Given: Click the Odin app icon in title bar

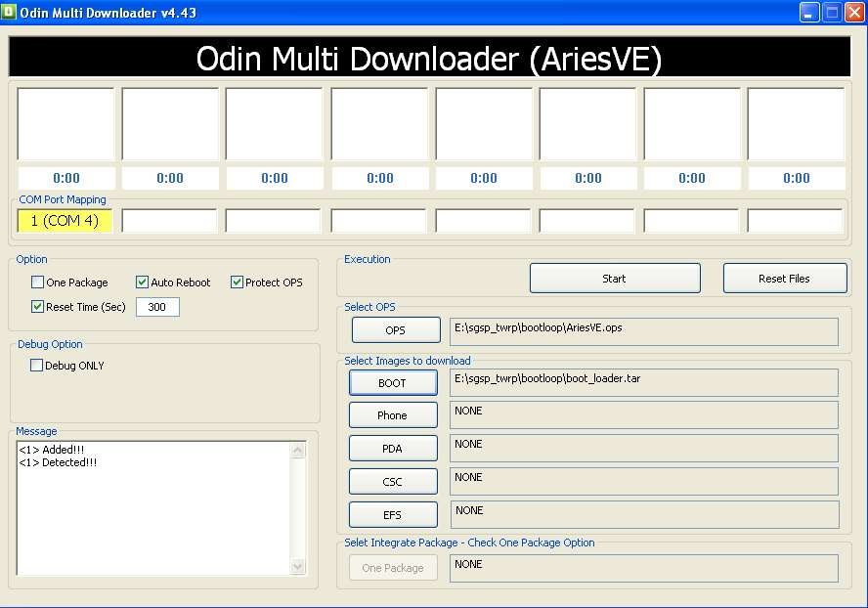Looking at the screenshot, I should pos(9,12).
